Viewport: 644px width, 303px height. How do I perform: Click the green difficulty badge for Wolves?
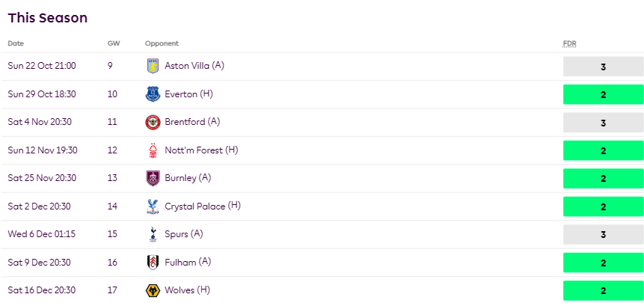[x=603, y=291]
